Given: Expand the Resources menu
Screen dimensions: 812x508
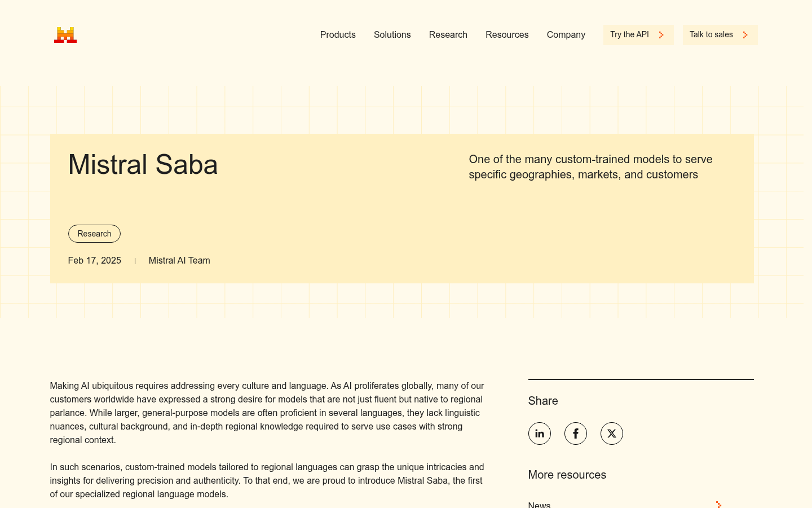Looking at the screenshot, I should pos(507,35).
